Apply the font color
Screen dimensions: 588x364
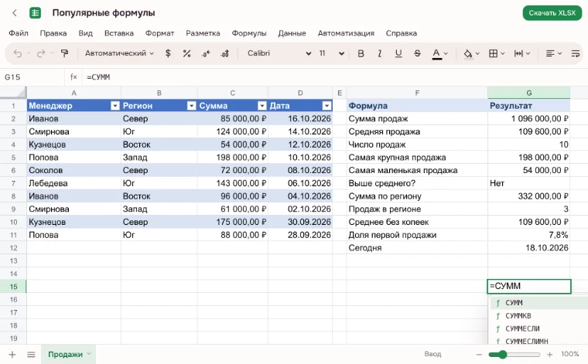coord(436,54)
